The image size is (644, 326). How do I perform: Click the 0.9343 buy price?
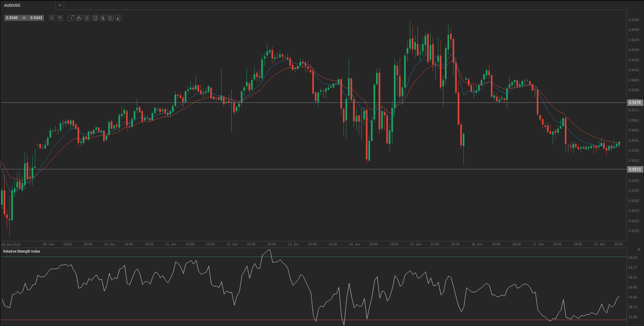(36, 18)
